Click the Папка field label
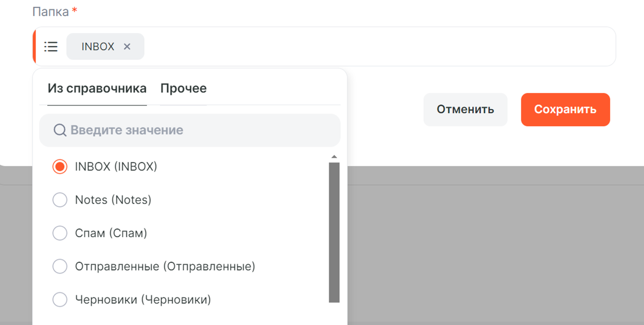Image resolution: width=644 pixels, height=325 pixels. pos(51,12)
